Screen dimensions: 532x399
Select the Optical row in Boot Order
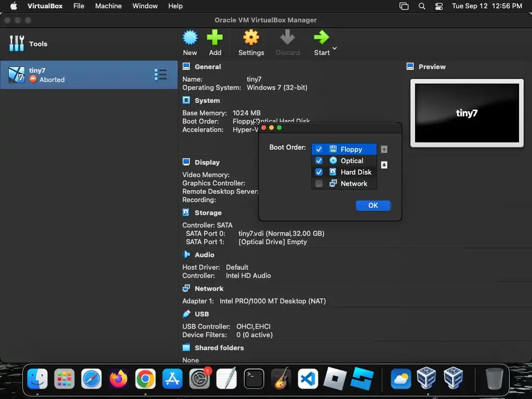click(344, 161)
